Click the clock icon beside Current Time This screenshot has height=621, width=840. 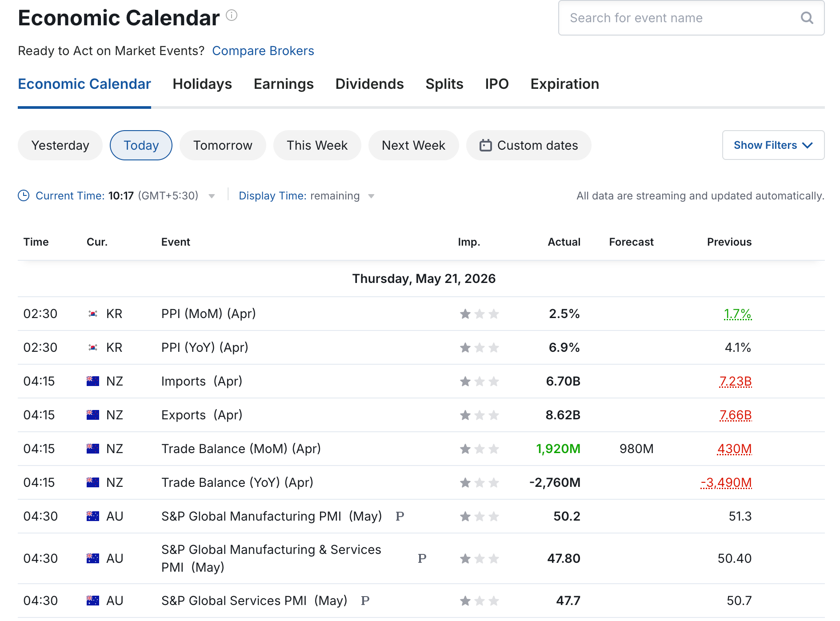click(24, 195)
